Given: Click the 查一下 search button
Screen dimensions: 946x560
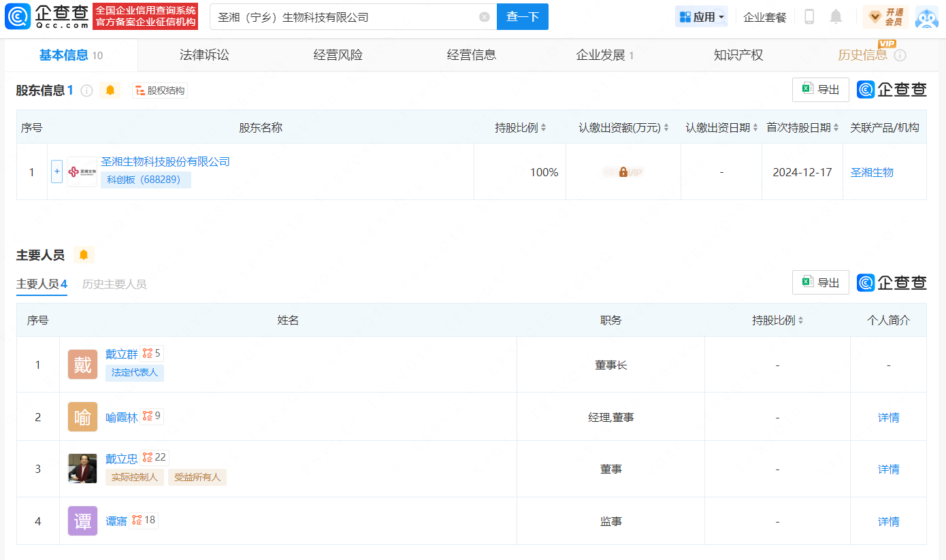Looking at the screenshot, I should pyautogui.click(x=523, y=17).
